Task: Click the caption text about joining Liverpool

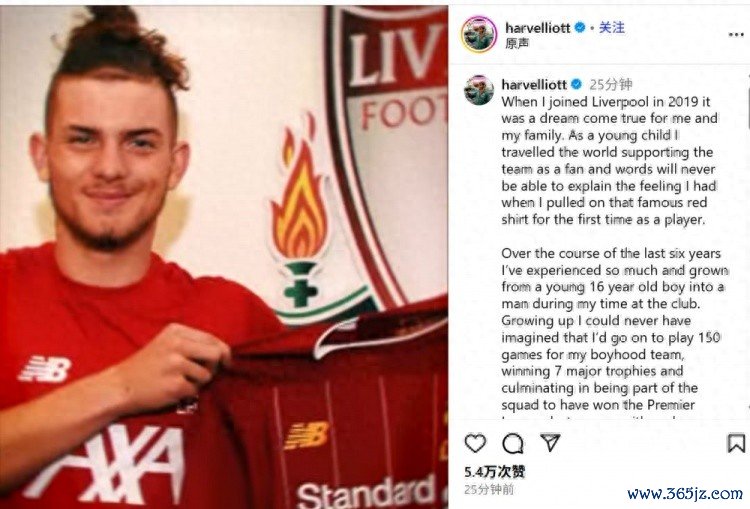Action: [x=610, y=160]
